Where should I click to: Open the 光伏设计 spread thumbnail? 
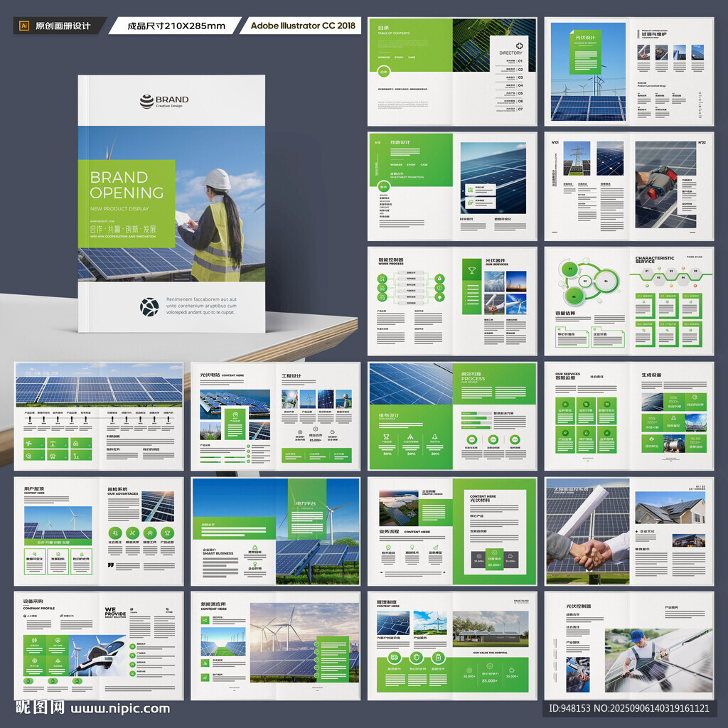629,72
